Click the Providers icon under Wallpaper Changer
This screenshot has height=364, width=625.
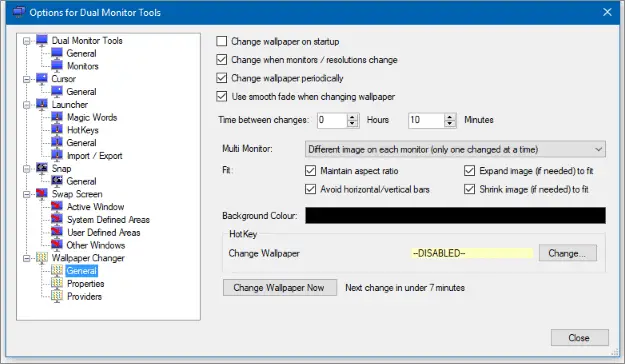point(57,296)
